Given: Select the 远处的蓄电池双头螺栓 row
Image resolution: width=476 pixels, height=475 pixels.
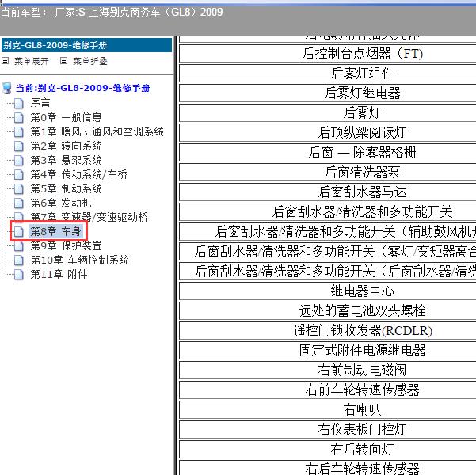Looking at the screenshot, I should click(x=328, y=310).
